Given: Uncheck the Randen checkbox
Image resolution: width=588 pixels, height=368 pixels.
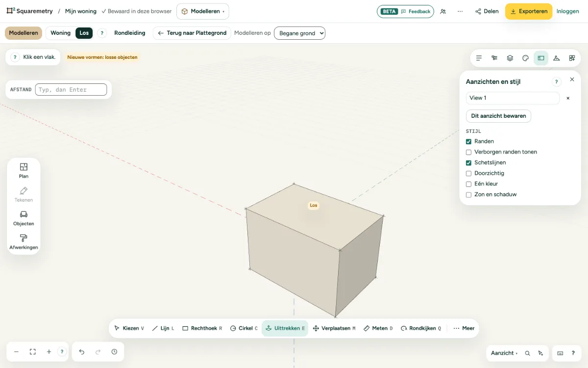Looking at the screenshot, I should point(468,141).
